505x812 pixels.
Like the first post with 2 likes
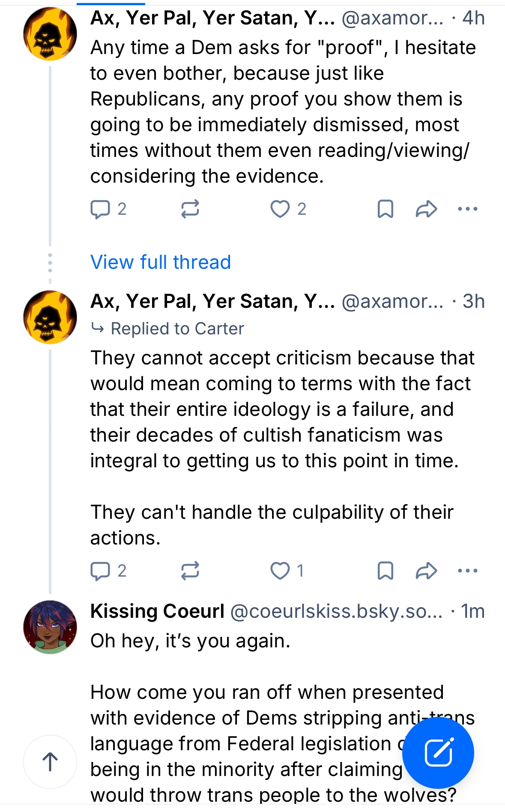click(x=280, y=209)
